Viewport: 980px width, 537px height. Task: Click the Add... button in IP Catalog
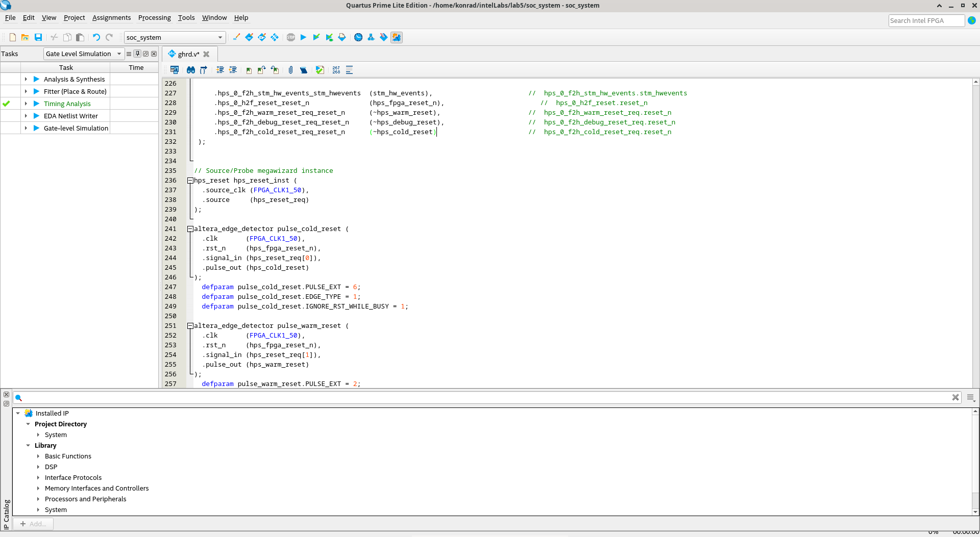point(33,524)
